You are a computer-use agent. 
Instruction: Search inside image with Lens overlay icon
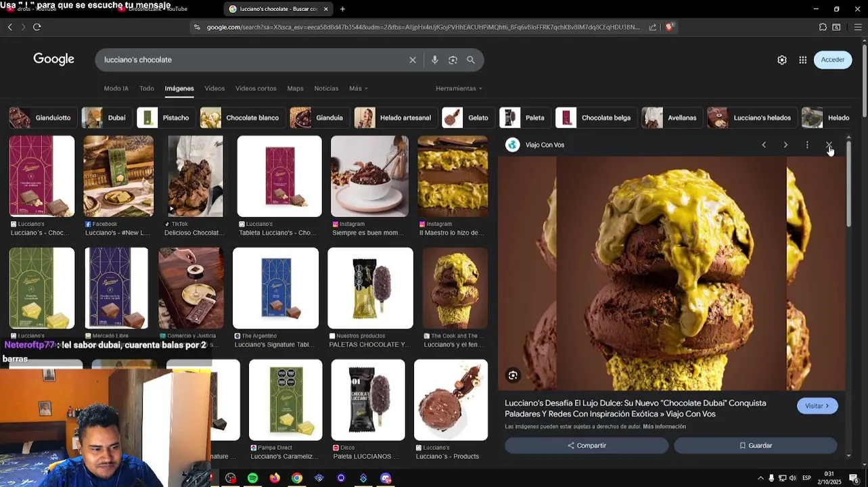(x=513, y=375)
